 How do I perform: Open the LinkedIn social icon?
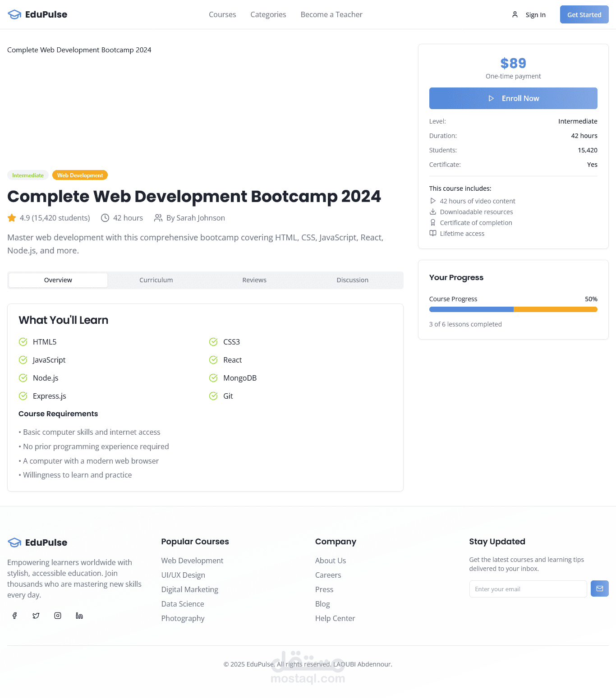tap(79, 616)
